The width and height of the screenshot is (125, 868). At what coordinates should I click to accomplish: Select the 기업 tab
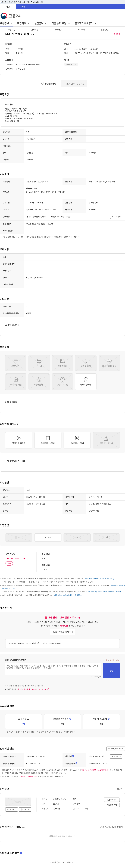point(23,7)
